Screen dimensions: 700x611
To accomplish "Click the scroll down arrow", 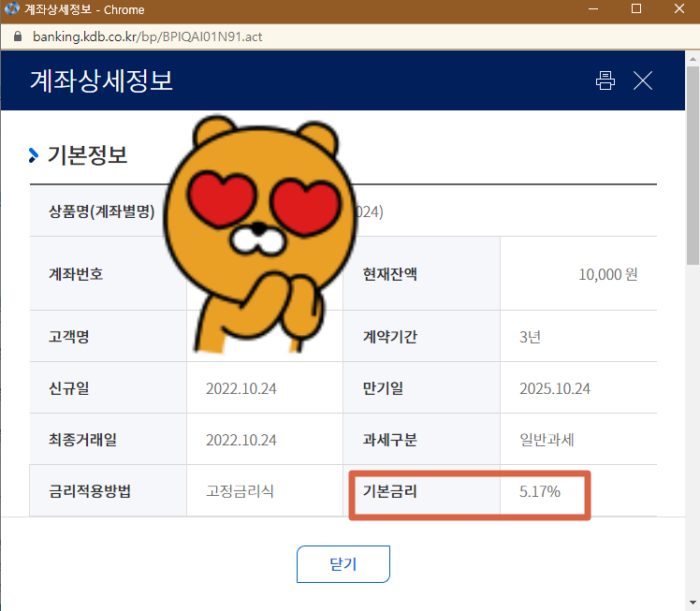I will (x=693, y=603).
